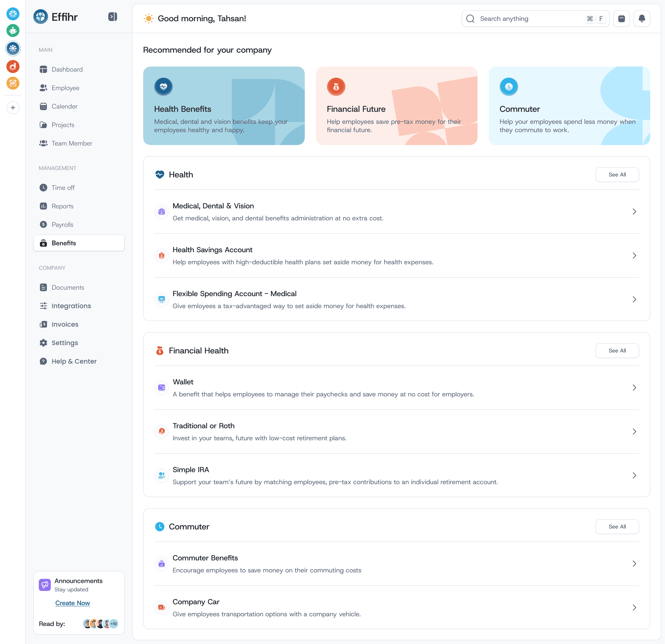
Task: Open the blue snowflake workspace in the rail
Action: [13, 14]
